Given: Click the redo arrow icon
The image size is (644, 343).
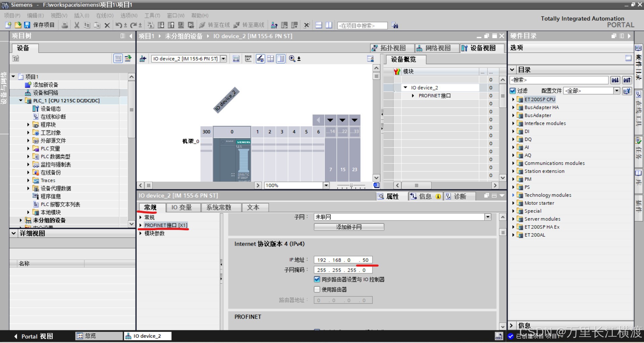Looking at the screenshot, I should click(x=133, y=25).
